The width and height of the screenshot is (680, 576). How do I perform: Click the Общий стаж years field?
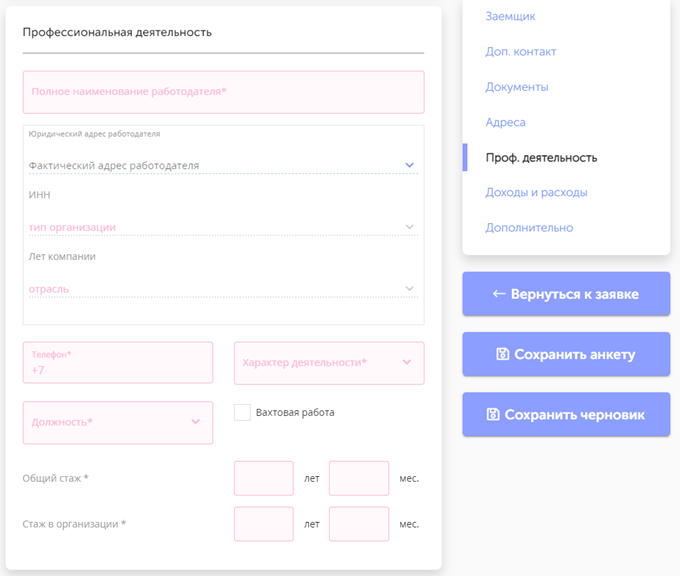pos(263,478)
